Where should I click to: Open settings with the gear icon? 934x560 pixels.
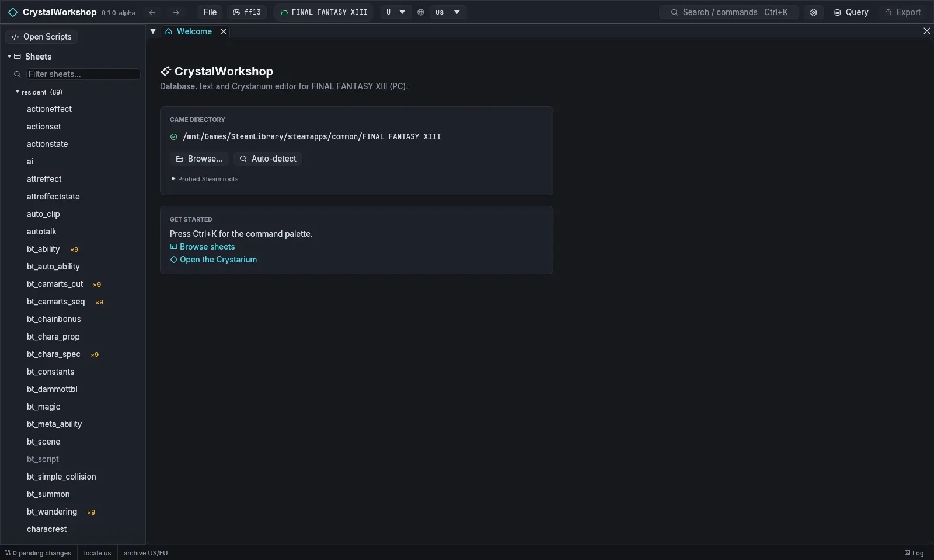[813, 12]
